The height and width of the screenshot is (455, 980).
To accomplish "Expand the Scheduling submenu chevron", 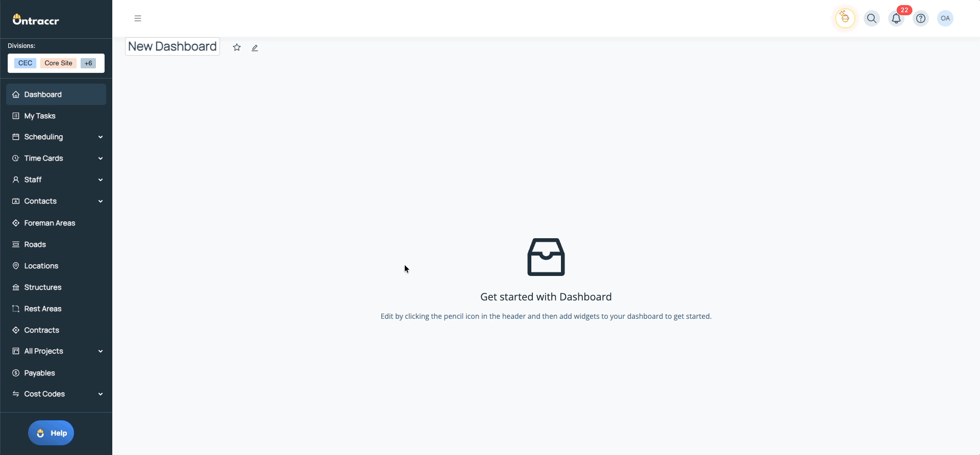I will [x=101, y=137].
